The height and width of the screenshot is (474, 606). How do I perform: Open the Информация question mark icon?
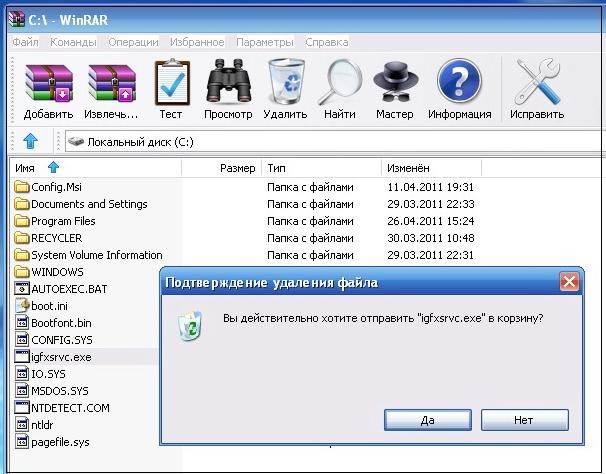pos(459,82)
